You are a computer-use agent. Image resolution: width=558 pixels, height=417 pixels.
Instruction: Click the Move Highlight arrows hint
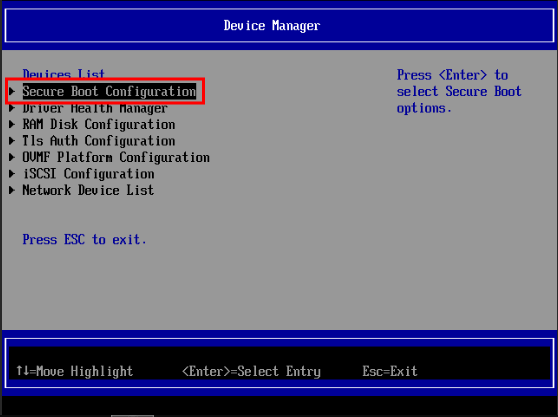click(75, 371)
